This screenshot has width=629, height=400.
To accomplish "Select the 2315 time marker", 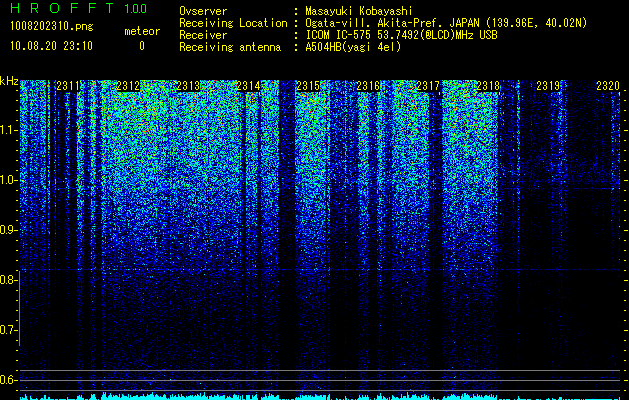I will (x=308, y=86).
